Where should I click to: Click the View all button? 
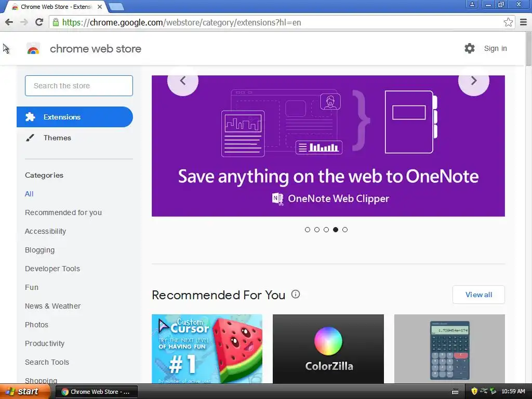pos(478,295)
